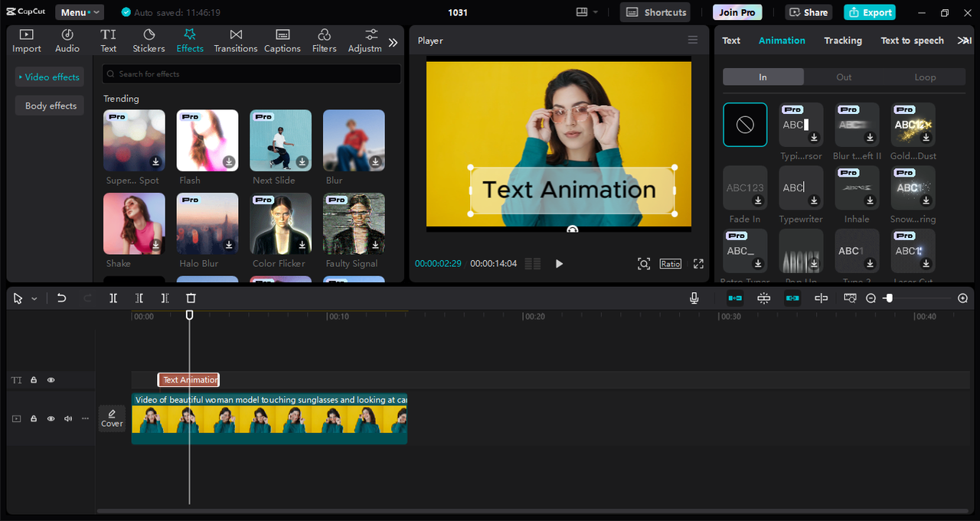Screen dimensions: 980x521
Task: Select the Text Animation clip on timeline
Action: click(x=188, y=379)
